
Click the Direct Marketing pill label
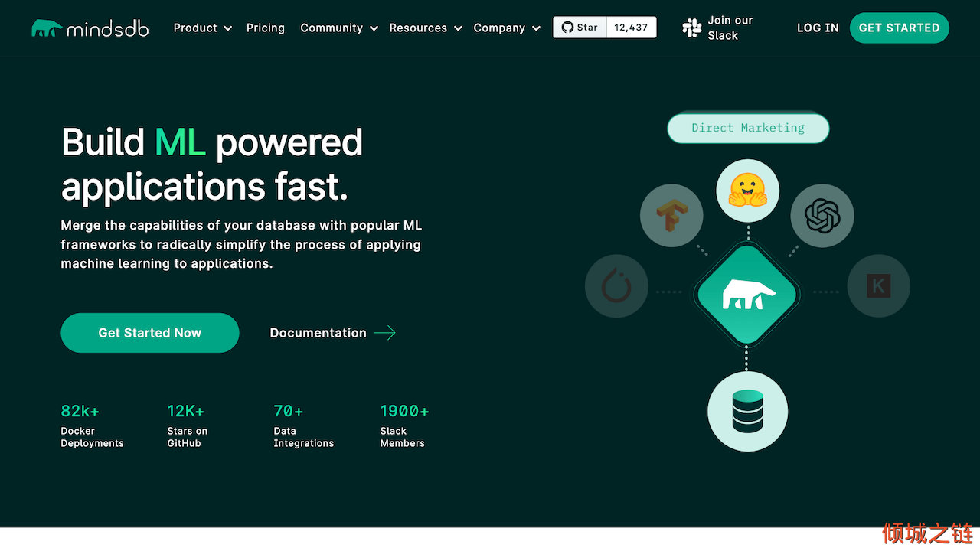(x=748, y=128)
